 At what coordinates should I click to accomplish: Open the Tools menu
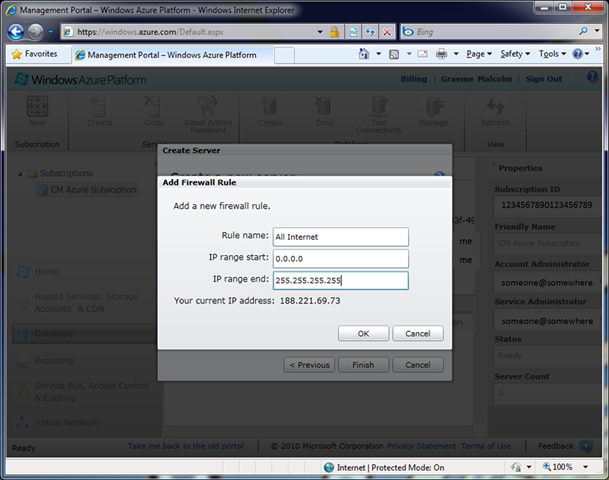click(552, 54)
